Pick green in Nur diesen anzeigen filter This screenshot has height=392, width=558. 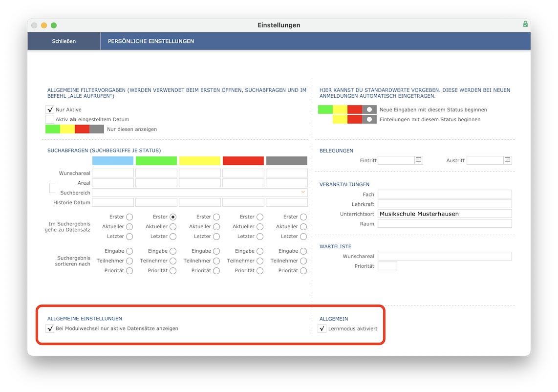53,129
